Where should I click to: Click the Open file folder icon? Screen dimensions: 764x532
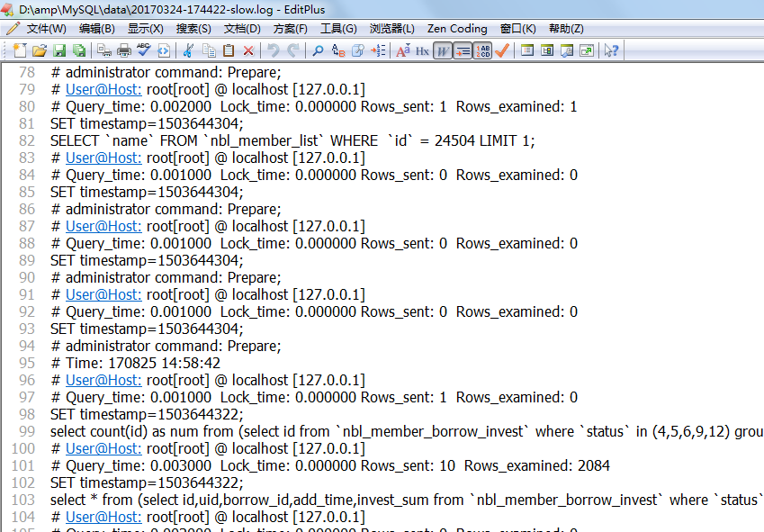click(x=40, y=50)
